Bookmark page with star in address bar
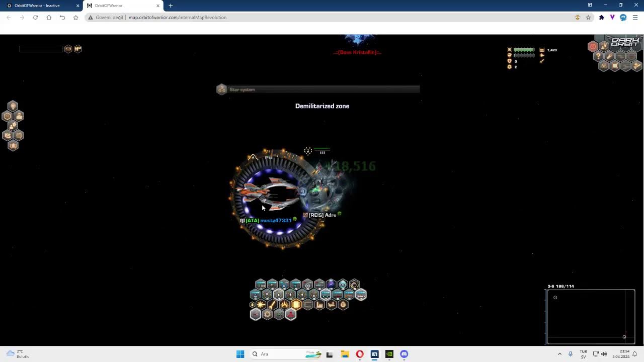644x362 pixels. [x=588, y=17]
